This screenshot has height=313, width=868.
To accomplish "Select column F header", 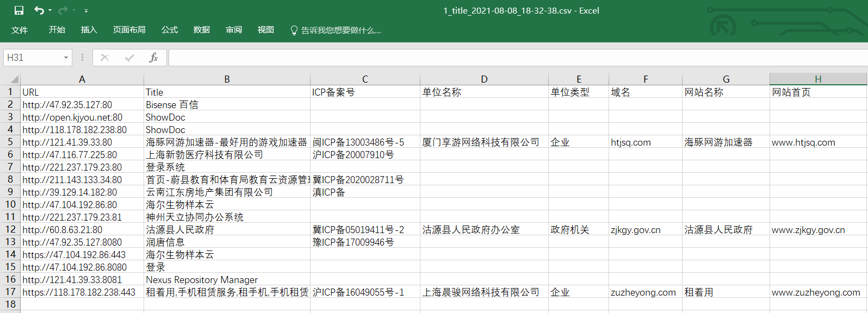I will [x=646, y=79].
